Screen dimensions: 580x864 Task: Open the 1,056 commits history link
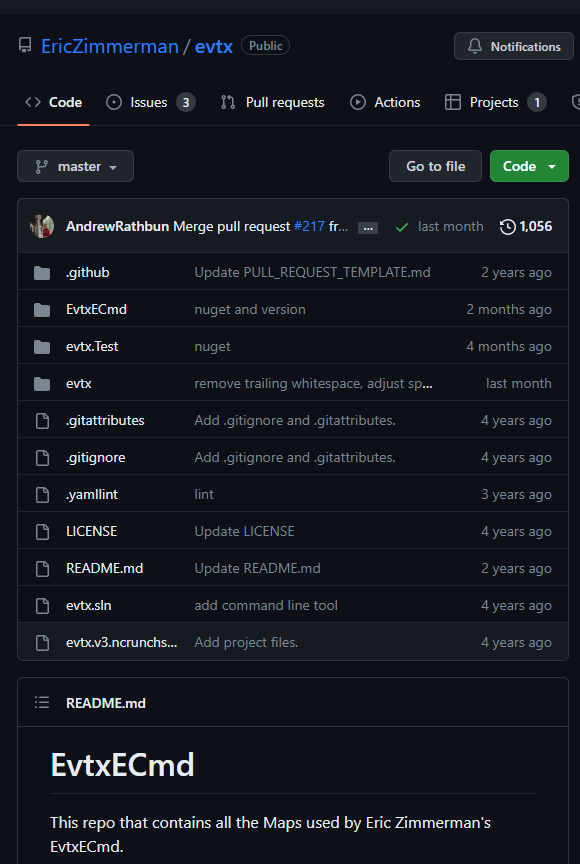(x=526, y=226)
